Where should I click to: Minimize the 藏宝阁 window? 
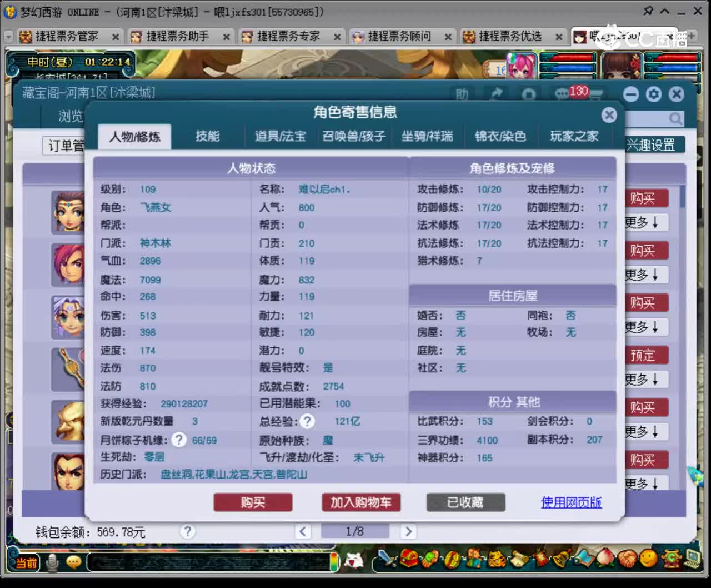pos(631,94)
